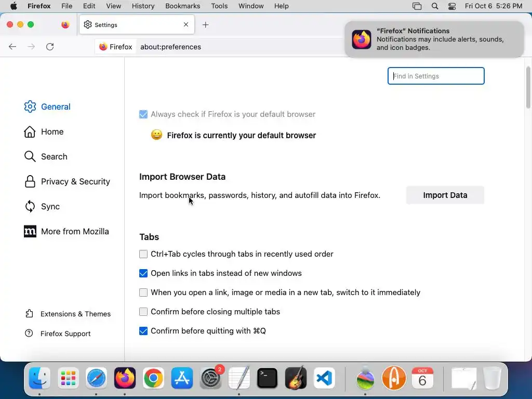Open the Firefox Support link
The width and height of the screenshot is (532, 399).
point(65,334)
